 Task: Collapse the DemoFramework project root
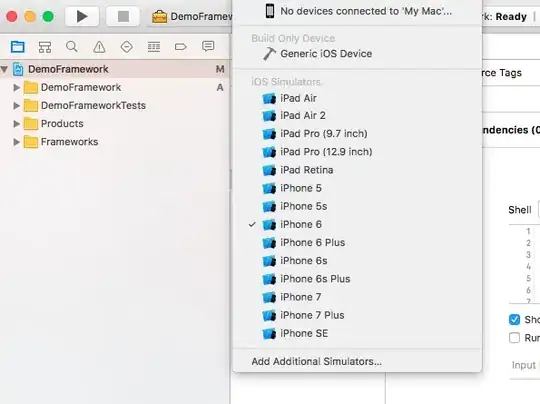click(x=4, y=69)
